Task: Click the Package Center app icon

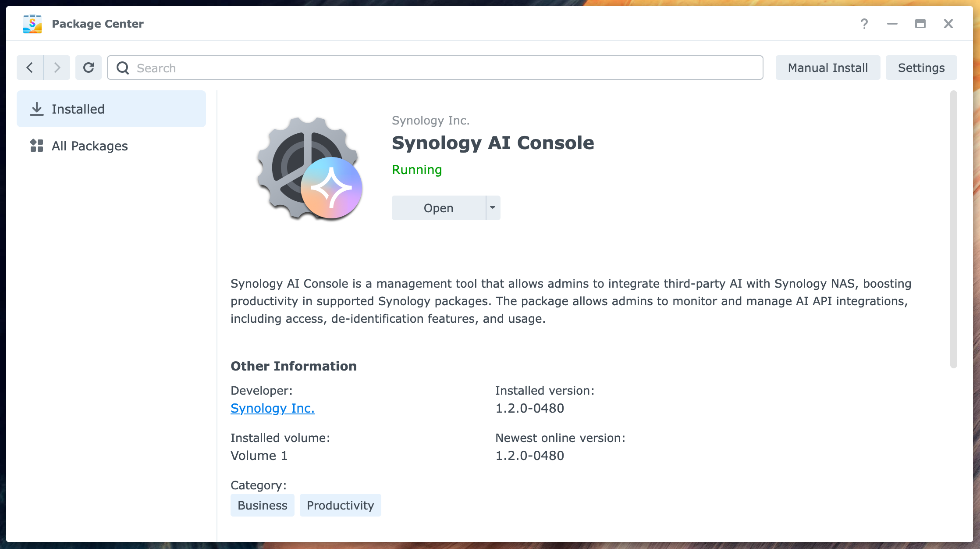Action: click(32, 24)
